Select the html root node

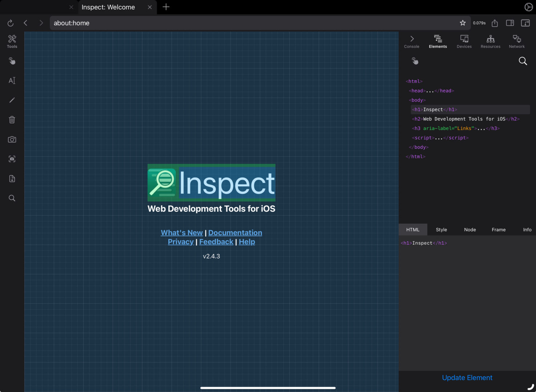pos(414,81)
